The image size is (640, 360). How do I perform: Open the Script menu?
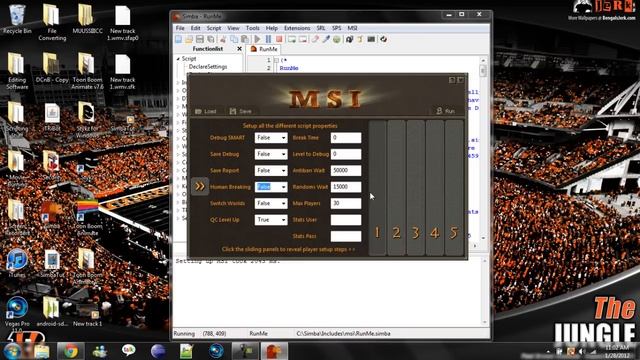(214, 28)
